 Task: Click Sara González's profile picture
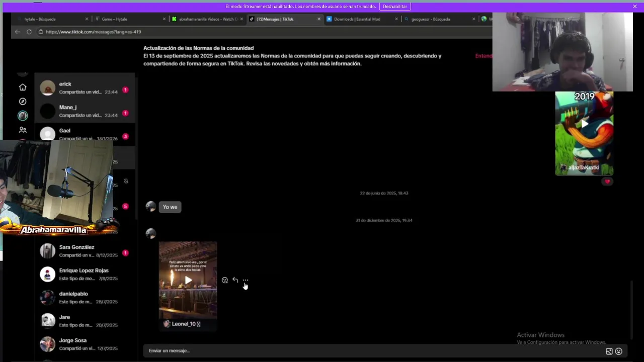coord(47,251)
